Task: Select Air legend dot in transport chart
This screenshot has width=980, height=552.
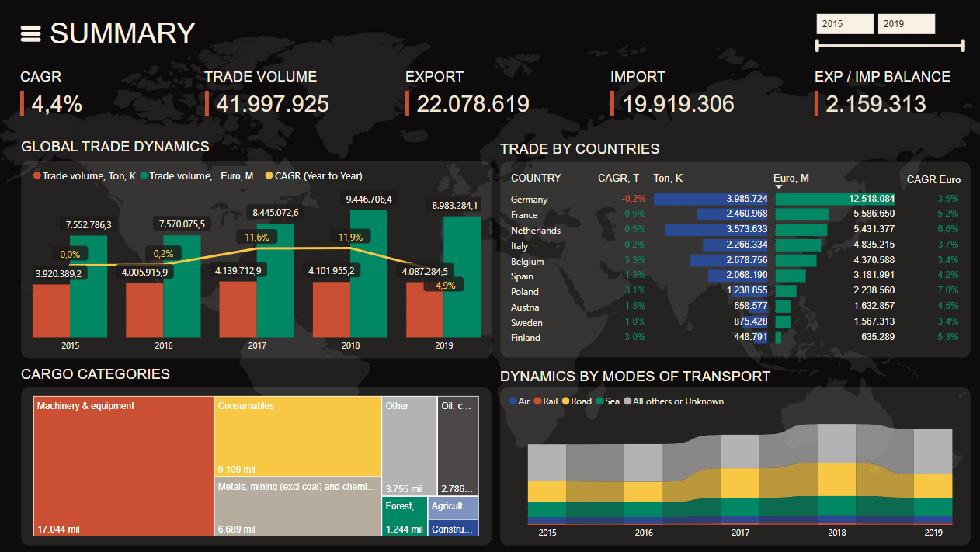Action: pos(513,401)
